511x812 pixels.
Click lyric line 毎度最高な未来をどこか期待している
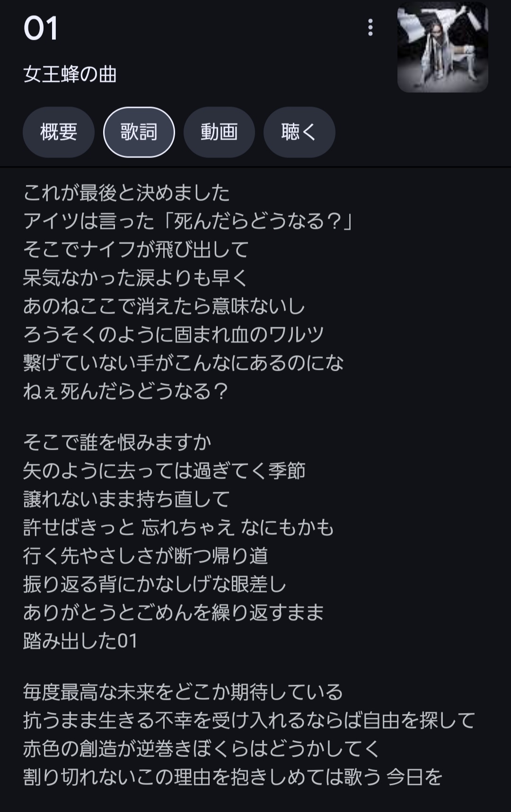183,692
